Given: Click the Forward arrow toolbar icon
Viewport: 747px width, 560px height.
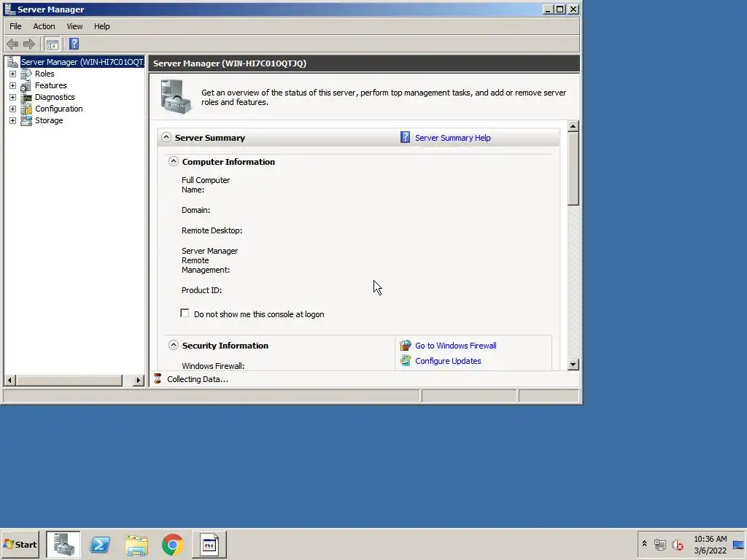Looking at the screenshot, I should coord(29,44).
